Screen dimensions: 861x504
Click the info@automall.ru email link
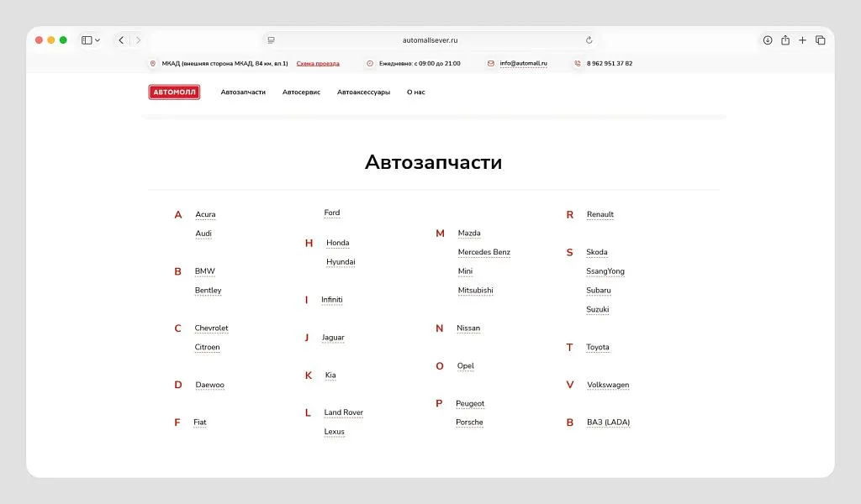[x=523, y=64]
